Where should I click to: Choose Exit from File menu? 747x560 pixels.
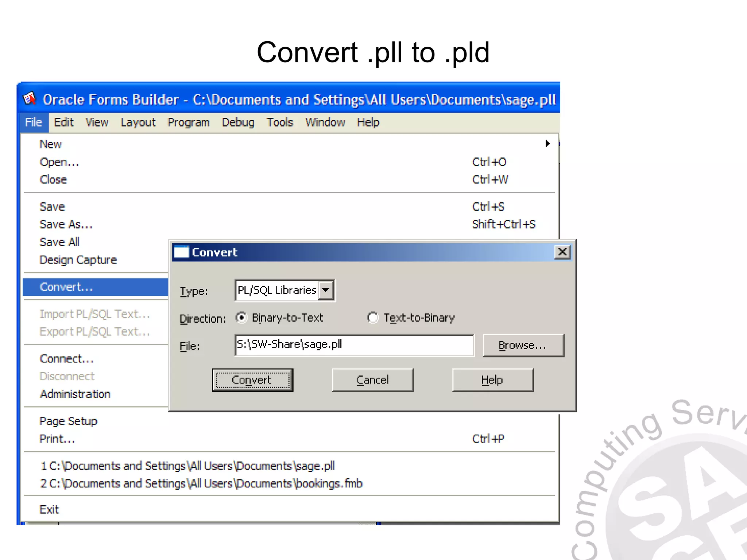[290, 509]
